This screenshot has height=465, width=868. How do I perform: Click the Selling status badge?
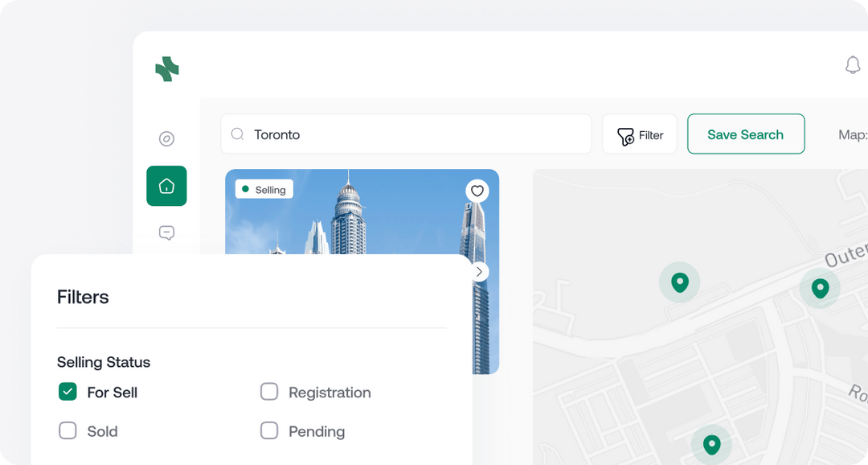pyautogui.click(x=264, y=189)
